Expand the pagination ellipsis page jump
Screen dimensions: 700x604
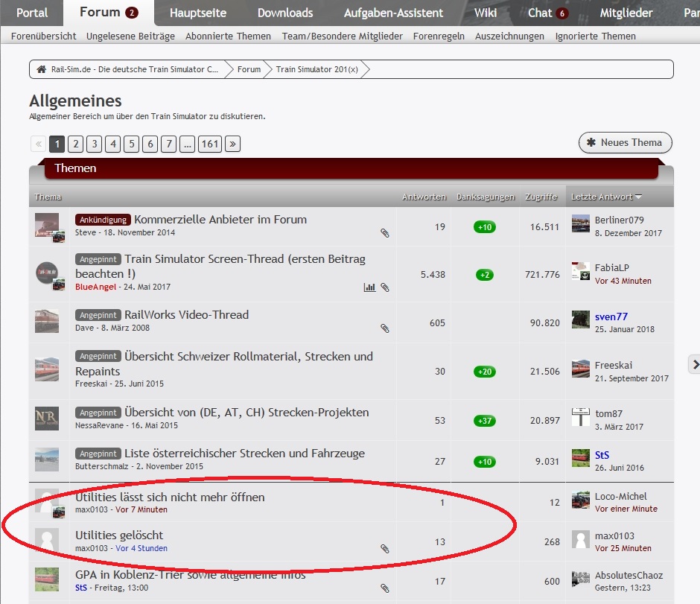click(x=188, y=144)
